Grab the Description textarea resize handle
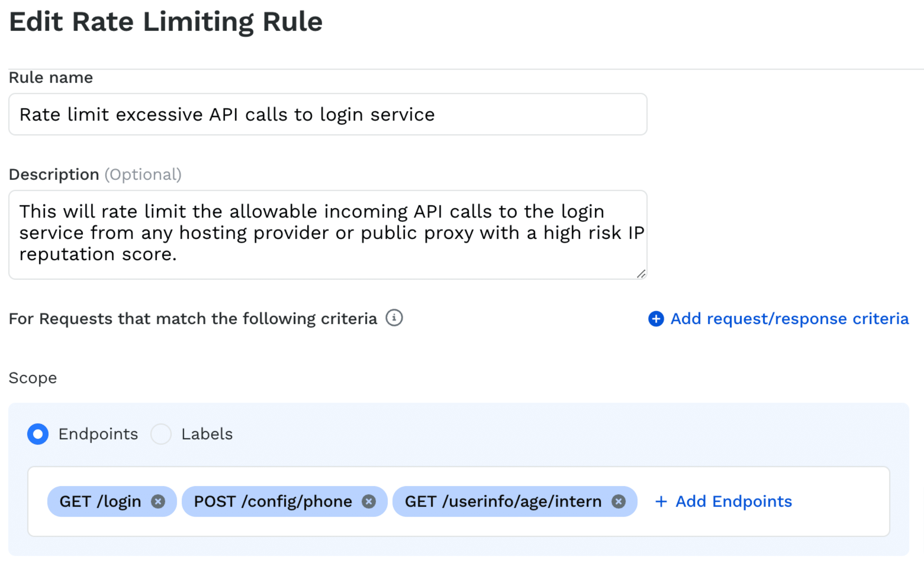Screen dimensions: 924x567 pyautogui.click(x=641, y=274)
